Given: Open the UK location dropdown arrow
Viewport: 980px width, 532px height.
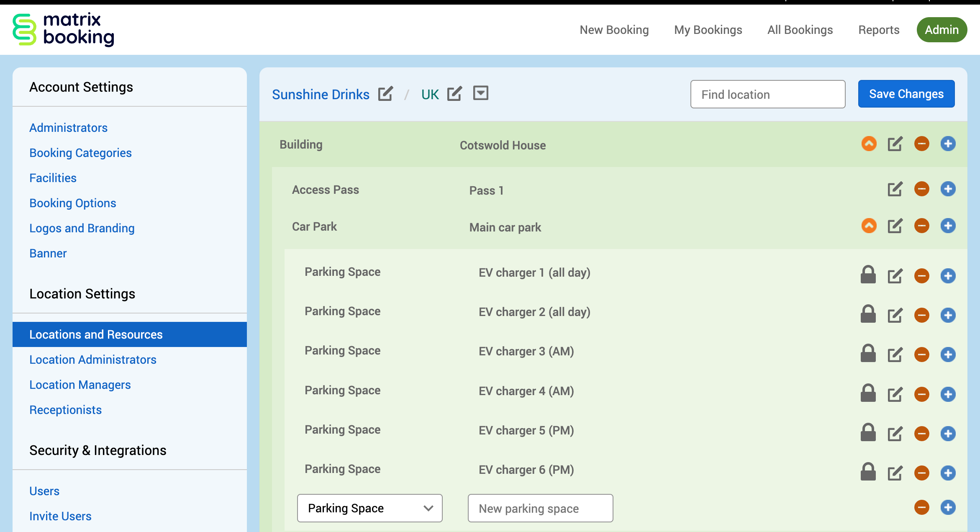Looking at the screenshot, I should pyautogui.click(x=480, y=93).
